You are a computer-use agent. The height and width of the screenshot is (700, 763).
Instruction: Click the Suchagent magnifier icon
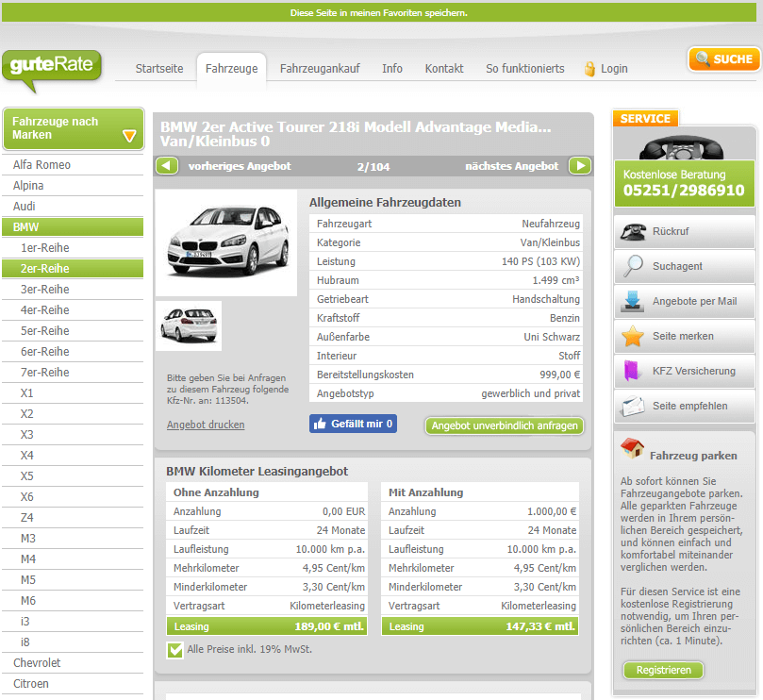tap(633, 266)
